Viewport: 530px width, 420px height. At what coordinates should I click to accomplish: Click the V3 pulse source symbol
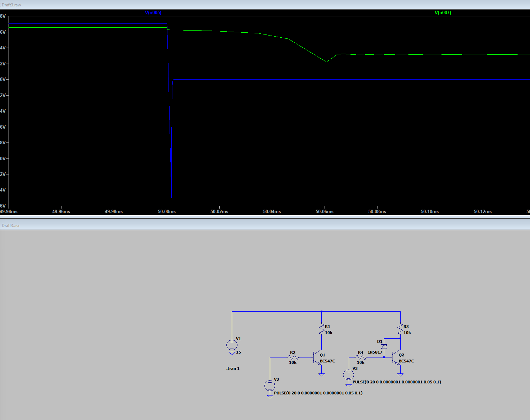pyautogui.click(x=348, y=375)
